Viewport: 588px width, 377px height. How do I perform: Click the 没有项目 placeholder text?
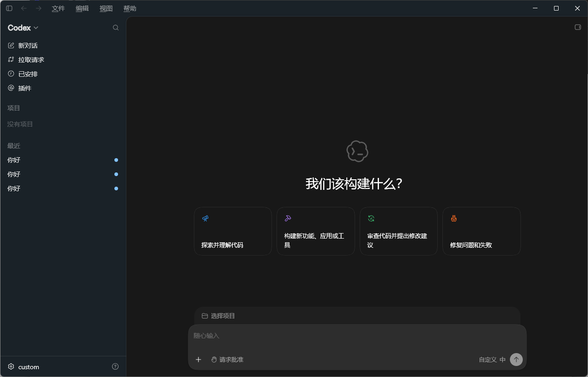tap(20, 124)
